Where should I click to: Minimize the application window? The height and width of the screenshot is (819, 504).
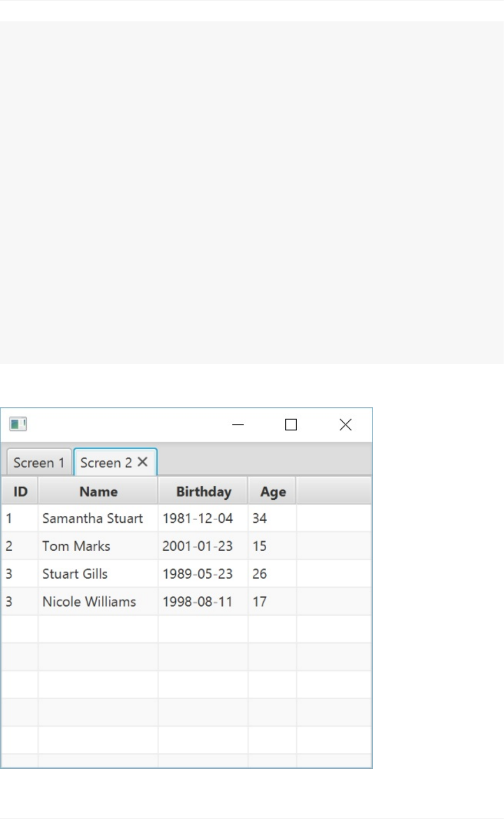[238, 425]
